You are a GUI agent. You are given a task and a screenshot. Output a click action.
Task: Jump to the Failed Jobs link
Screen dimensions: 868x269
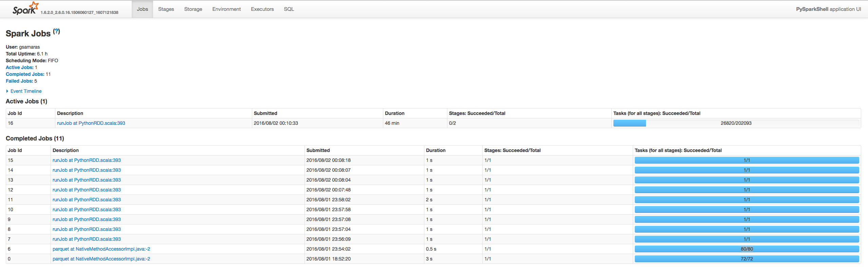tap(19, 81)
